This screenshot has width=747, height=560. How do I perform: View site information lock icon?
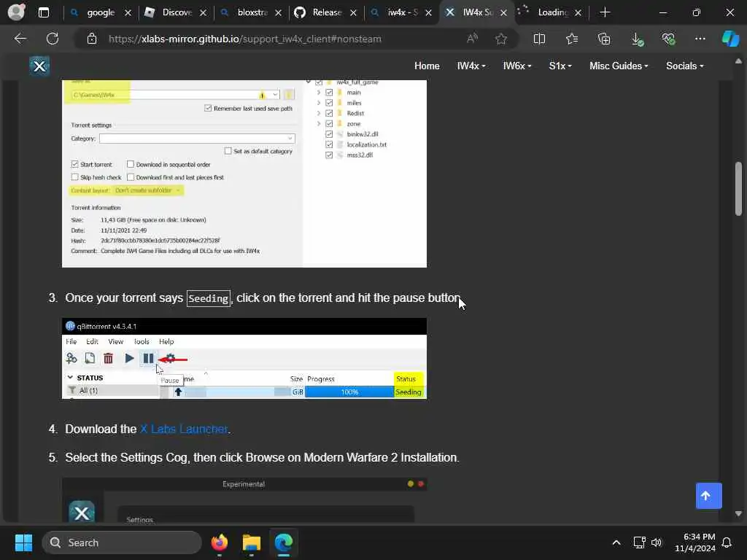[x=92, y=39]
